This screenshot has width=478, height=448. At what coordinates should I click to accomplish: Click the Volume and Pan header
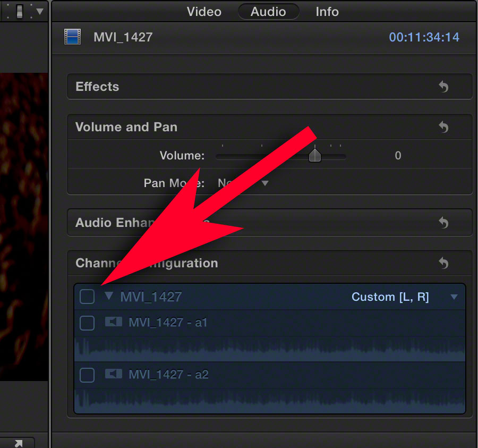(x=269, y=127)
